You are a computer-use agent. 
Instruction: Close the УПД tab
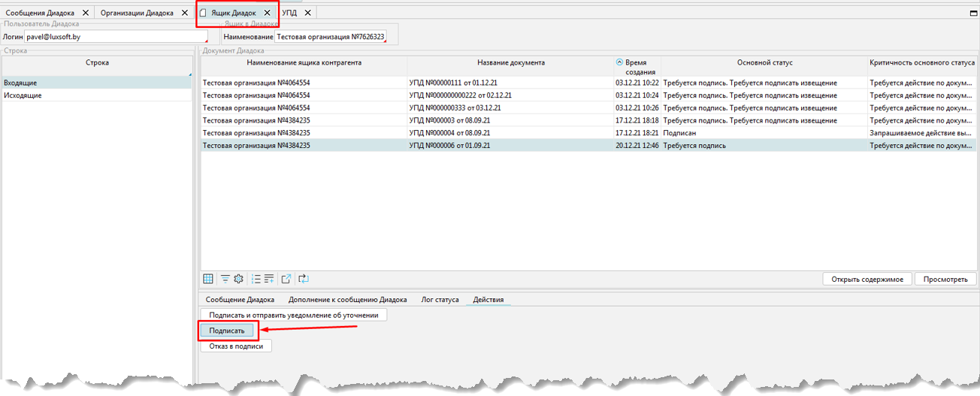(308, 13)
